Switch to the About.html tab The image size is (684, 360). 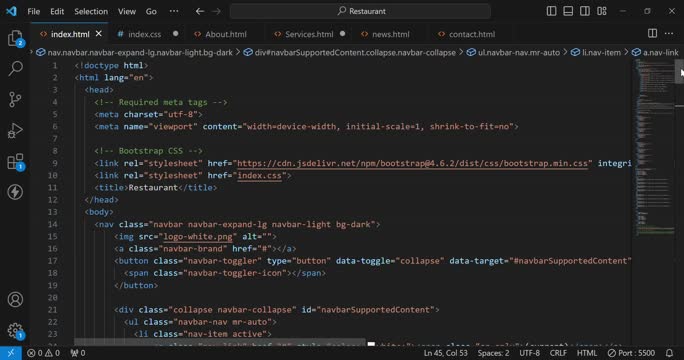click(226, 34)
